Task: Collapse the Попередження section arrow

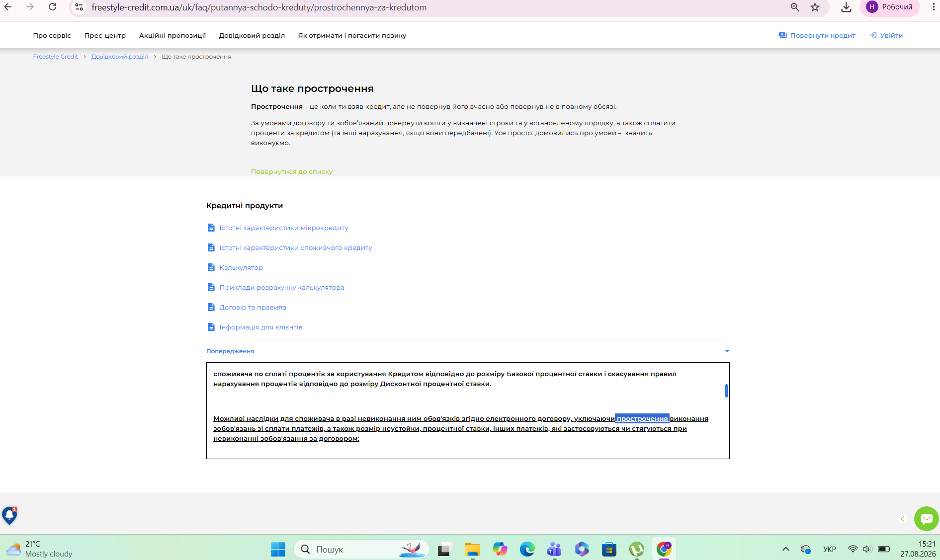Action: click(x=727, y=351)
